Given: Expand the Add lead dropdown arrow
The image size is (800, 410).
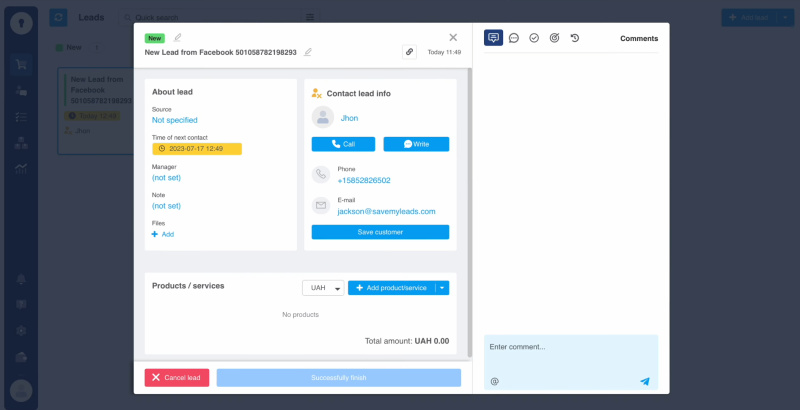Looking at the screenshot, I should (786, 17).
